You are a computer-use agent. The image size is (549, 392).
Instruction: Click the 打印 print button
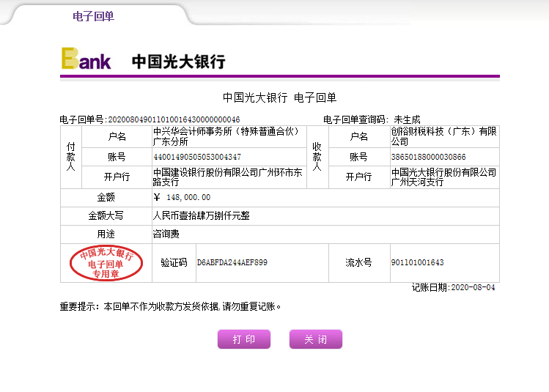coord(244,339)
